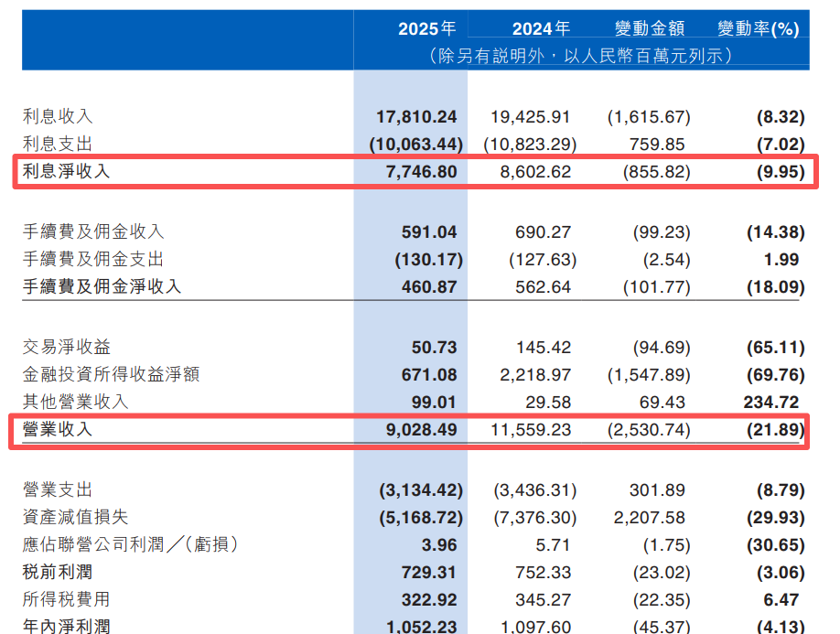Screen dimensions: 840x634
Task: Select the 交易淨收益 row label
Action: (67, 347)
